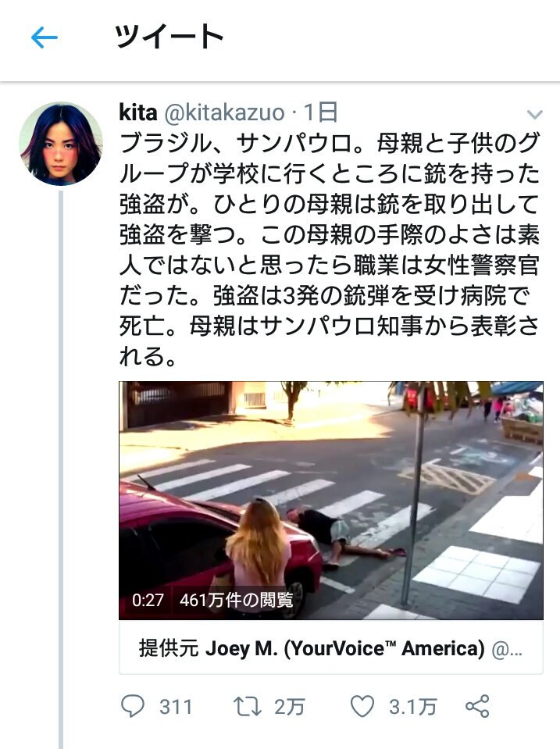Open the reply speech bubble icon

pos(132,706)
